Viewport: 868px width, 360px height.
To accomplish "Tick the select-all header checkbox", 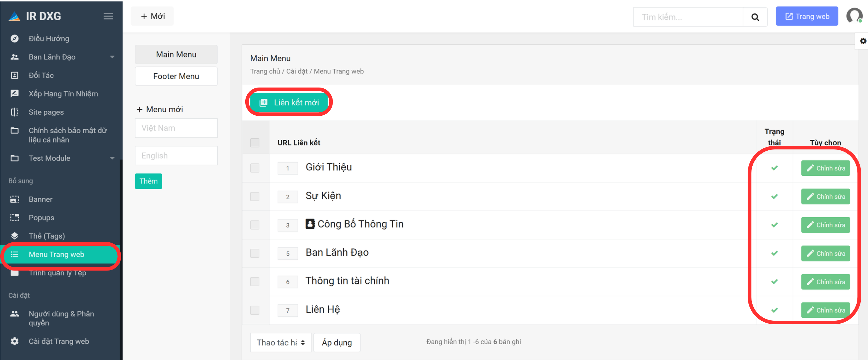I will (x=255, y=142).
